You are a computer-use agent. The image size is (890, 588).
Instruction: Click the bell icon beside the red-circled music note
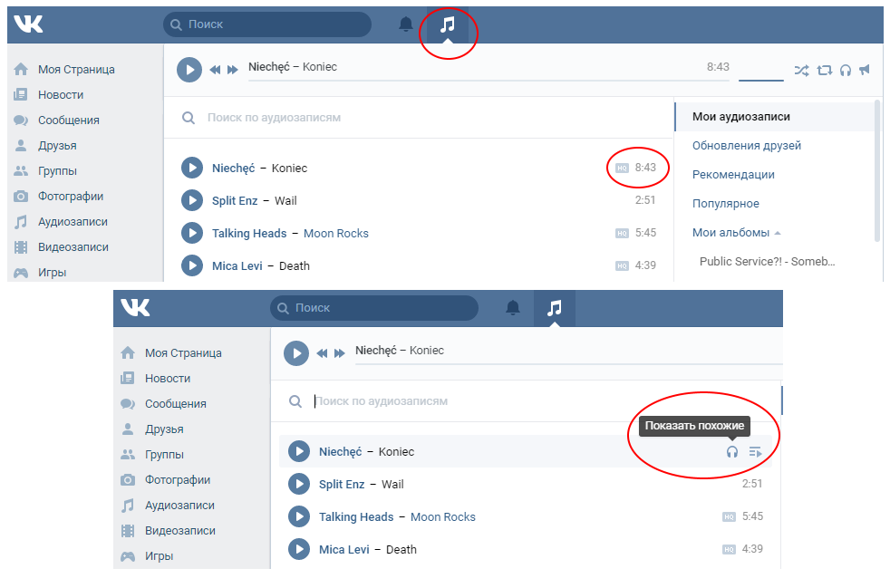click(406, 25)
